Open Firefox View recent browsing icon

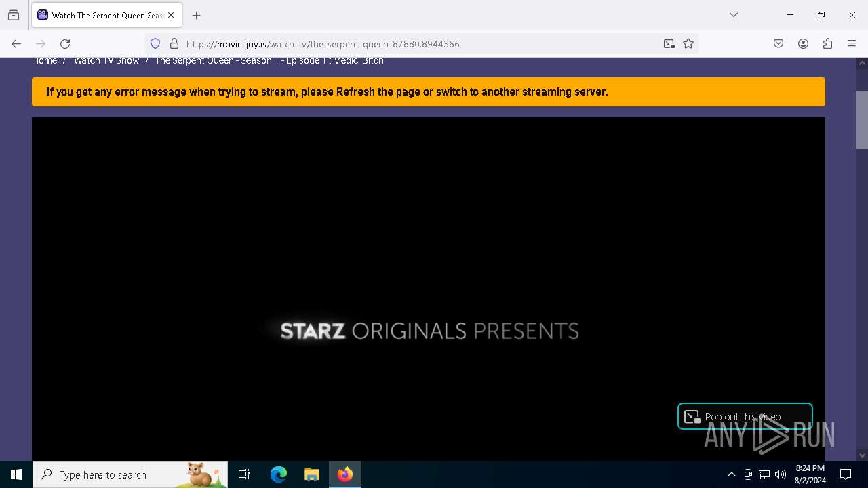click(14, 15)
